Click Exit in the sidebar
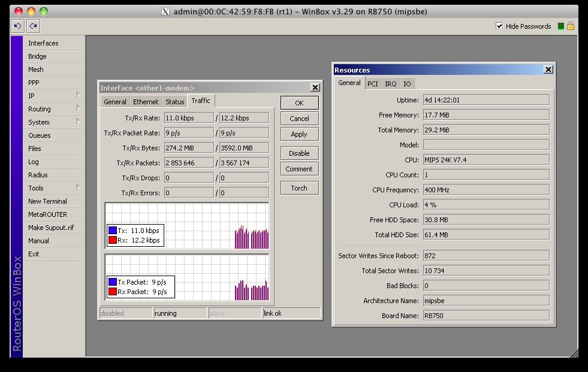Screen dimensions: 588x372 click(54, 253)
